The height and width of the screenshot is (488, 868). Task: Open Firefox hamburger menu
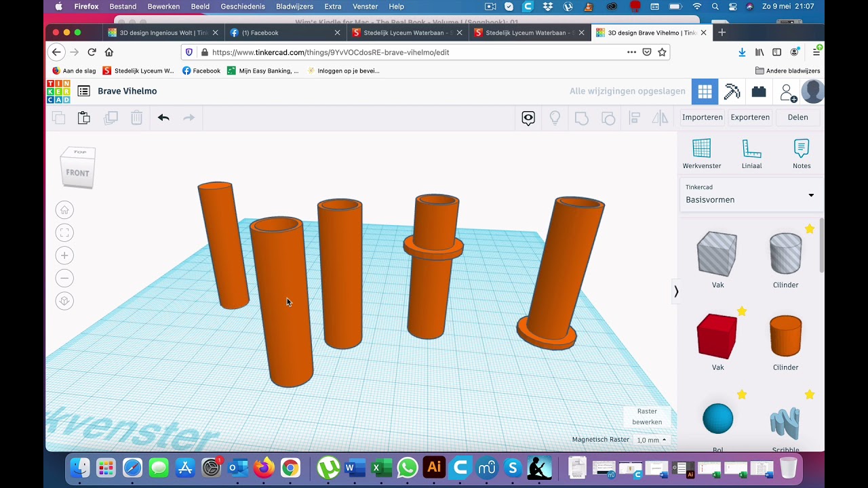click(x=816, y=52)
